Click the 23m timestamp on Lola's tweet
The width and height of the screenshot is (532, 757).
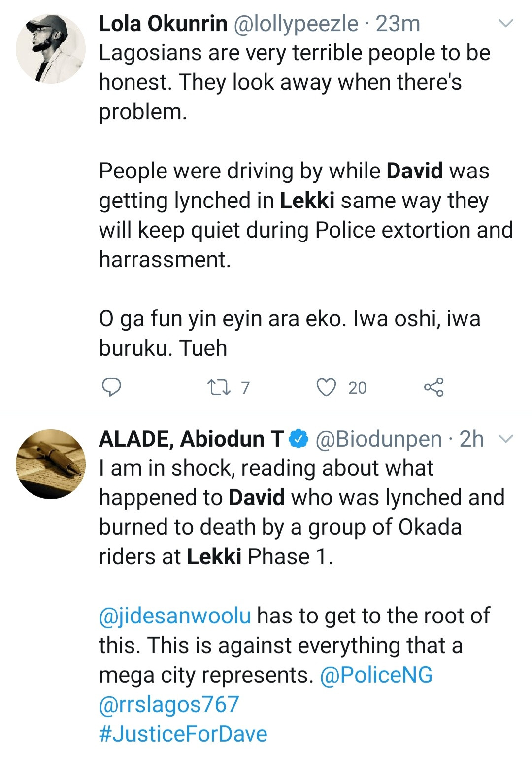pos(398,23)
